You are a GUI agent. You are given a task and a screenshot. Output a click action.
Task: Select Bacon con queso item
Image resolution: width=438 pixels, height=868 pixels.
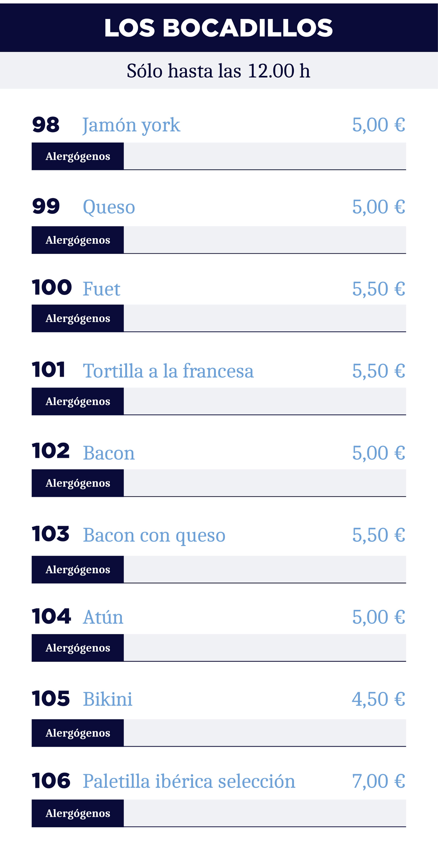pyautogui.click(x=154, y=536)
